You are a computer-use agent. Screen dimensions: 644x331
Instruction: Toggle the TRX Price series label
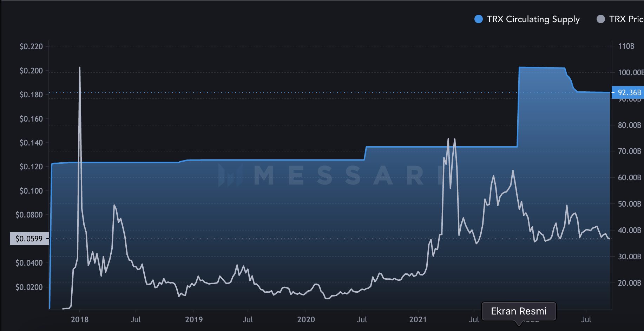[x=626, y=19]
